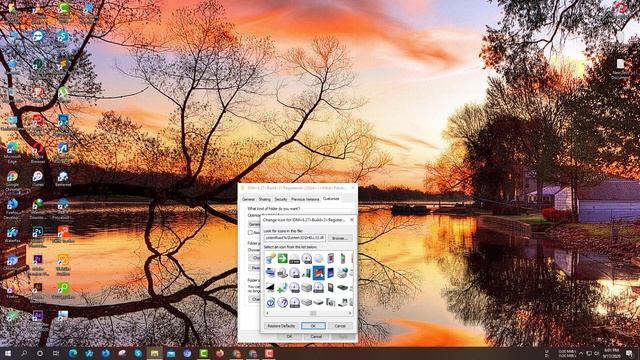Open the taskbar clock and date
This screenshot has width=640, height=360.
pyautogui.click(x=611, y=353)
